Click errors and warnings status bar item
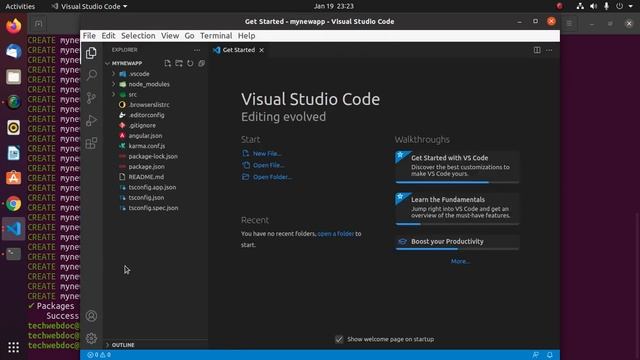 coord(99,355)
